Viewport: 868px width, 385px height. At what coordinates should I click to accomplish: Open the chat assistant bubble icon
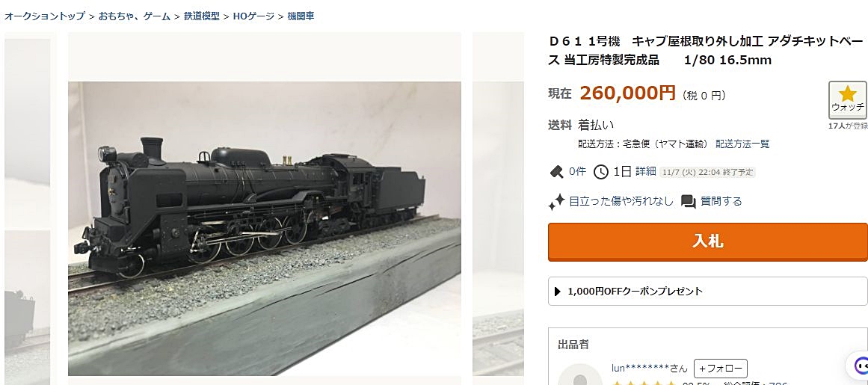(x=859, y=366)
